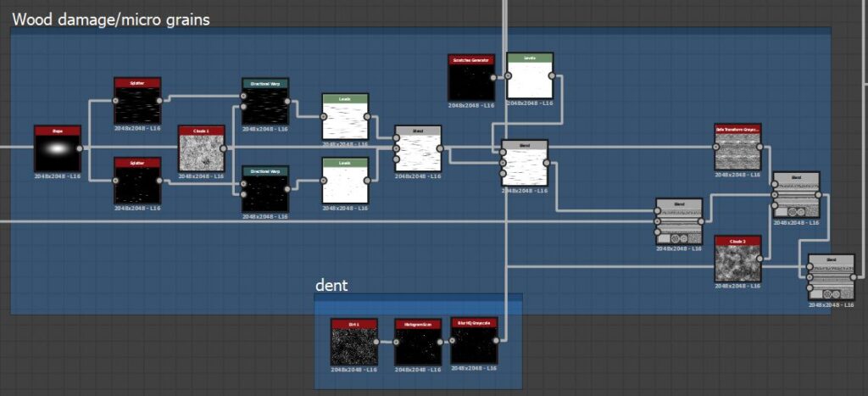This screenshot has width=868, height=396.
Task: Select the Levels node fed by Scratches Generator
Action: (530, 75)
